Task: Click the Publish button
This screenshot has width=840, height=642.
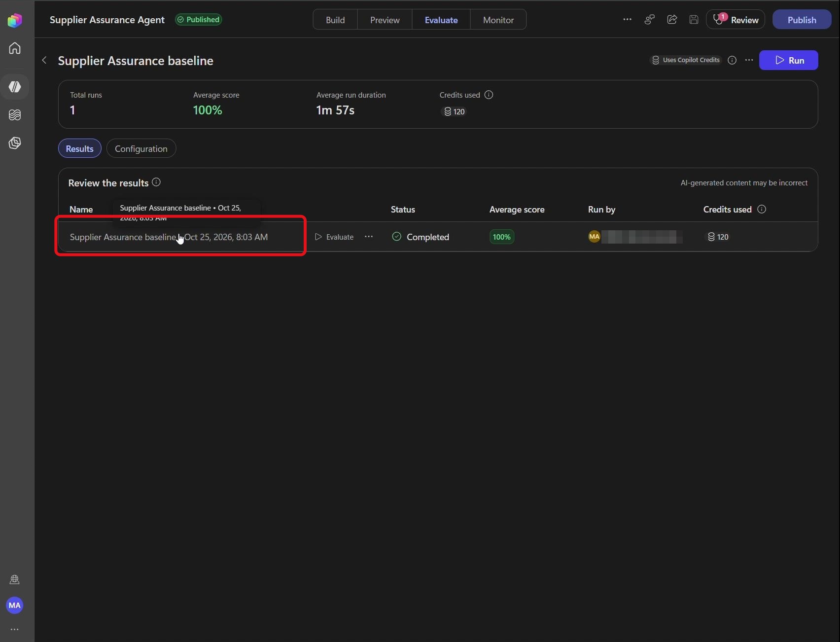Action: (x=802, y=20)
